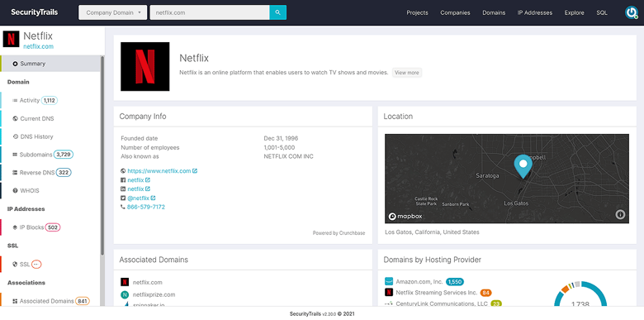This screenshot has height=320, width=644.
Task: Open SSL item in the sidebar
Action: click(x=50, y=264)
